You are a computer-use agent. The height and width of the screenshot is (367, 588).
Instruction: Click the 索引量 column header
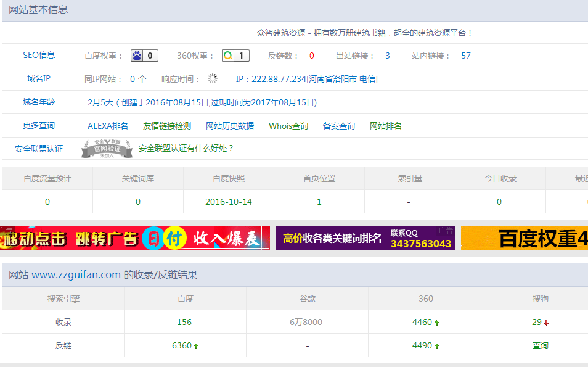410,179
